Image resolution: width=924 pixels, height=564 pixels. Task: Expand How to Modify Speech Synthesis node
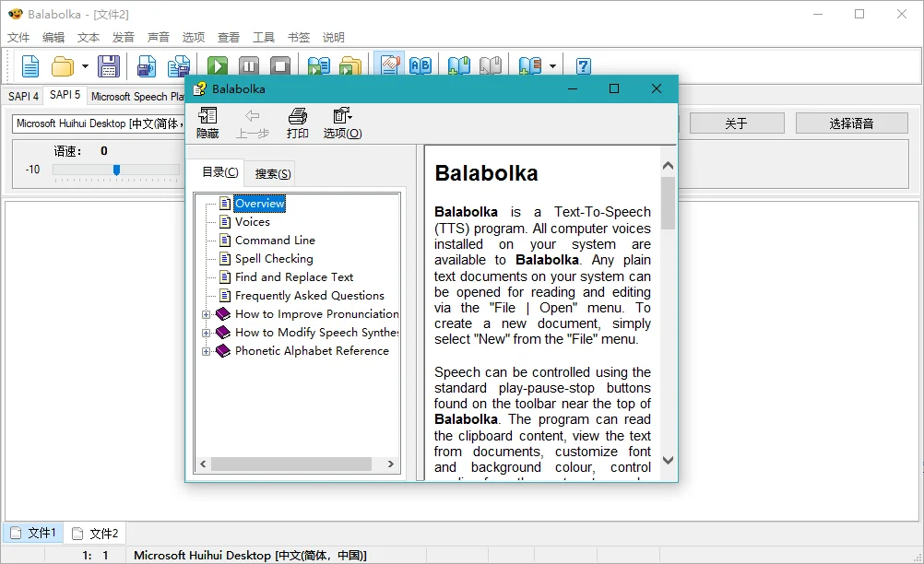click(206, 333)
